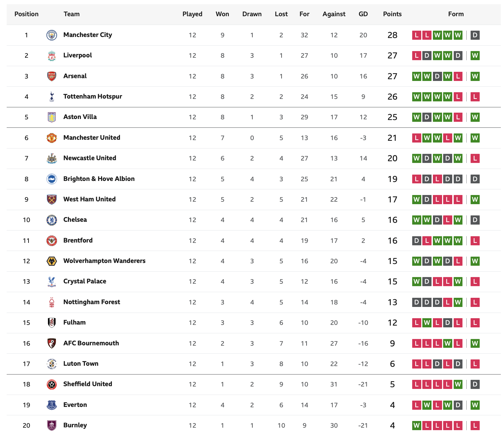The image size is (504, 440).
Task: Click the Everton club badge
Action: pos(52,405)
